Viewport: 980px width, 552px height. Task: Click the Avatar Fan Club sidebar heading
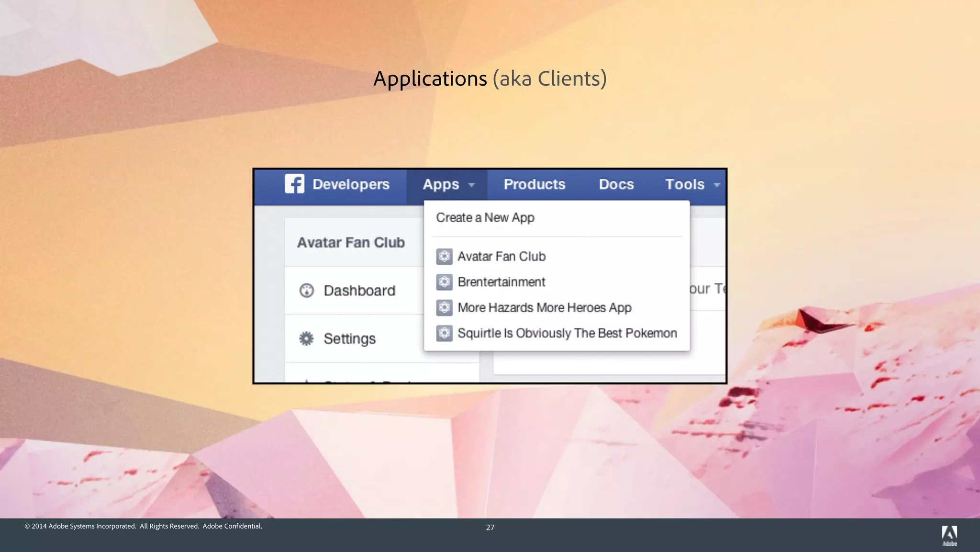tap(351, 243)
